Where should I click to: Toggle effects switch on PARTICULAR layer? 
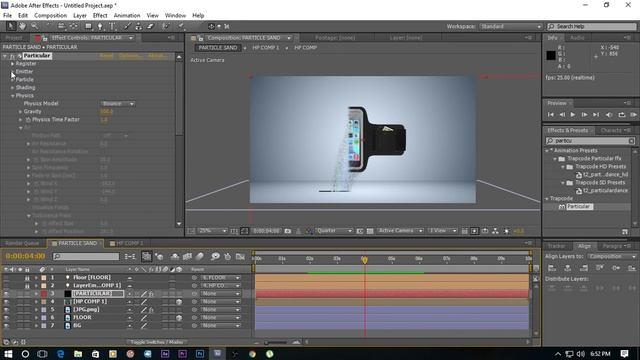[x=151, y=293]
